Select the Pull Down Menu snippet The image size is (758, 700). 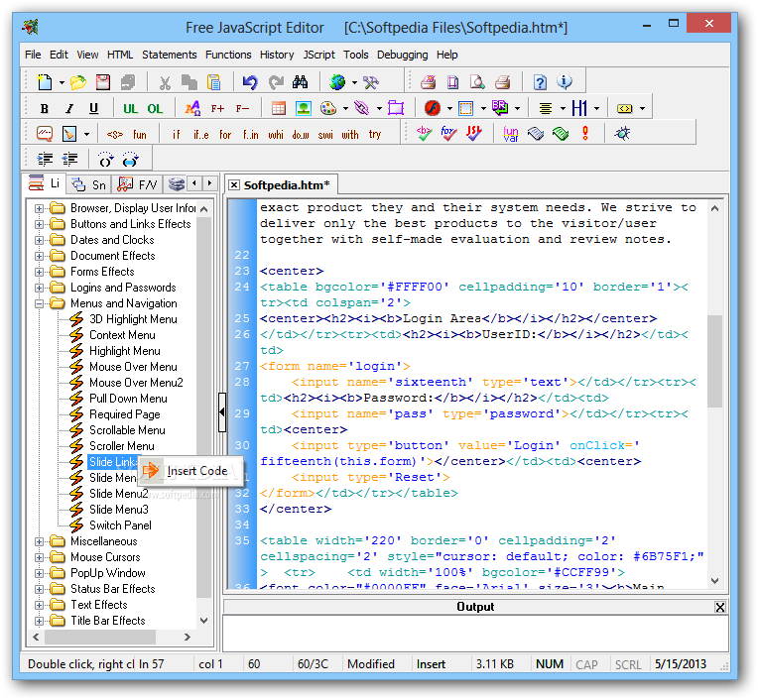pyautogui.click(x=128, y=399)
